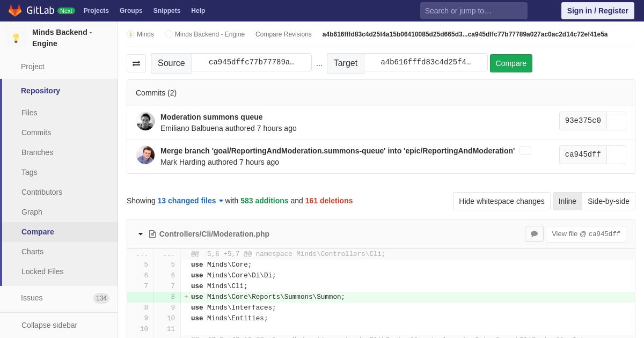The height and width of the screenshot is (338, 644).
Task: Click the Minds Backend project lightbulb avatar
Action: pos(16,38)
